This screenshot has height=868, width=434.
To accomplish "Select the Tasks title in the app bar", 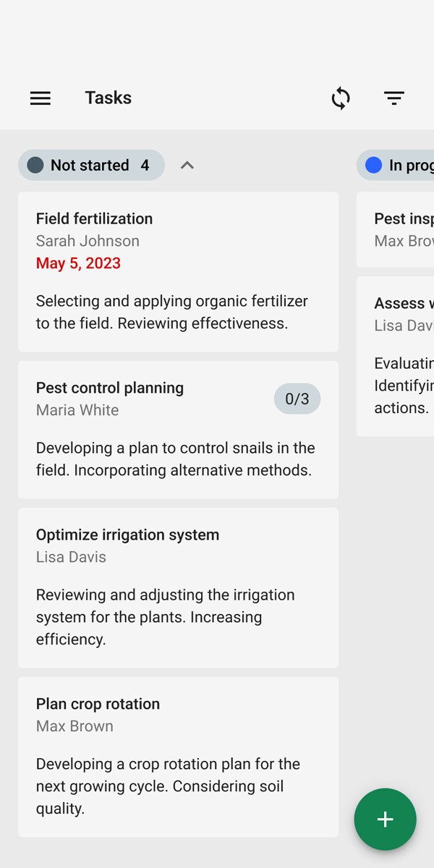I will coord(108,98).
